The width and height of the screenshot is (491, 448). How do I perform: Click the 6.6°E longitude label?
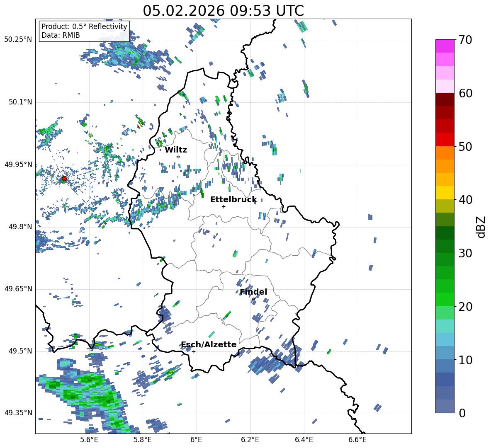[357, 440]
